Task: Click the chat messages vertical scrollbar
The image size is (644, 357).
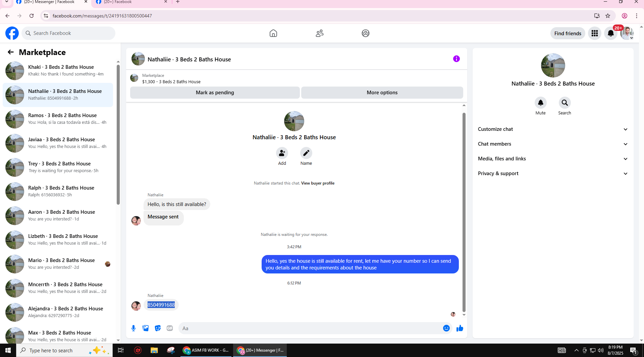Action: point(464,212)
